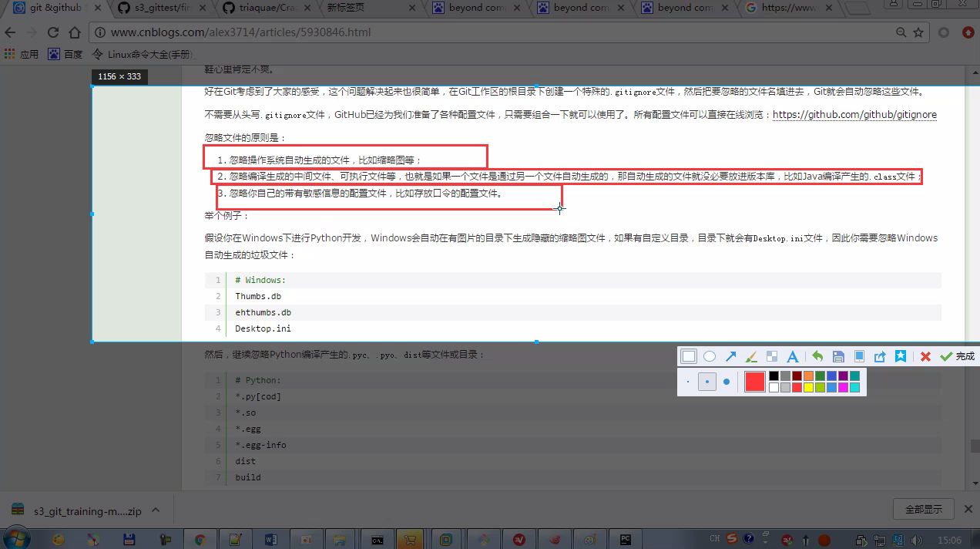
Task: Share the screenshot icon
Action: (880, 356)
